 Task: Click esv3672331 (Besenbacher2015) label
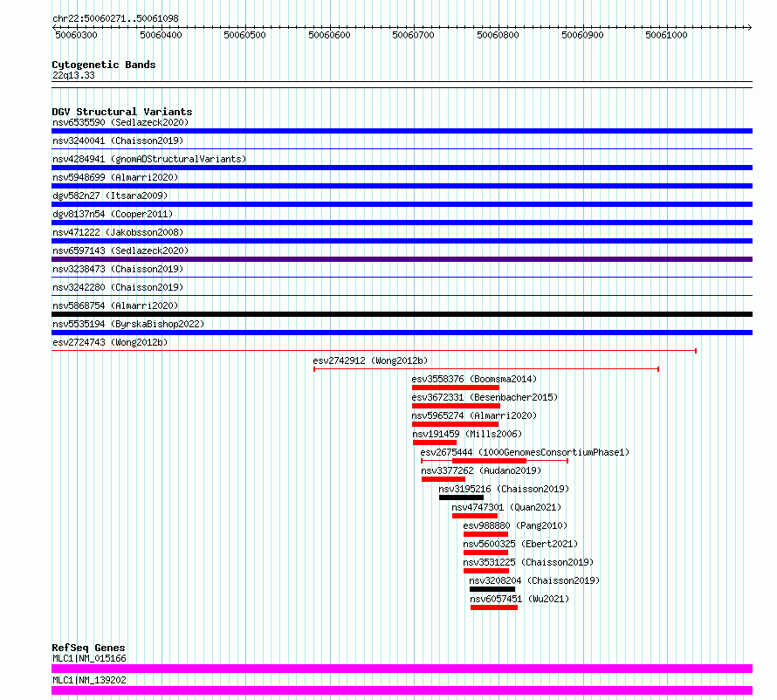pos(485,397)
